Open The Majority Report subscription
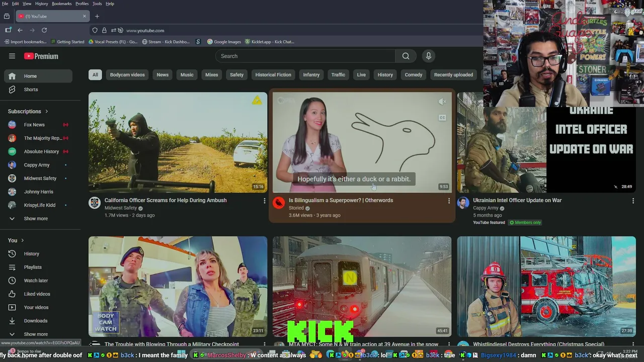The width and height of the screenshot is (644, 362). tap(38, 138)
